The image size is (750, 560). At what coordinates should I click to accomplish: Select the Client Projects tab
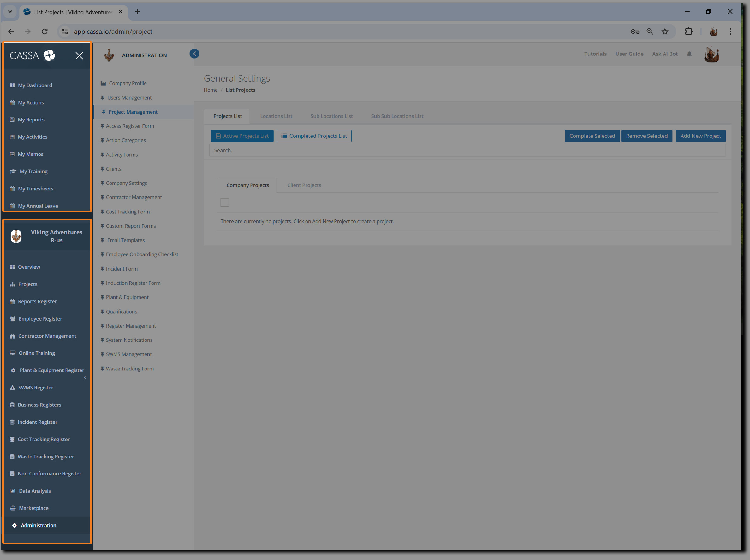click(x=304, y=185)
